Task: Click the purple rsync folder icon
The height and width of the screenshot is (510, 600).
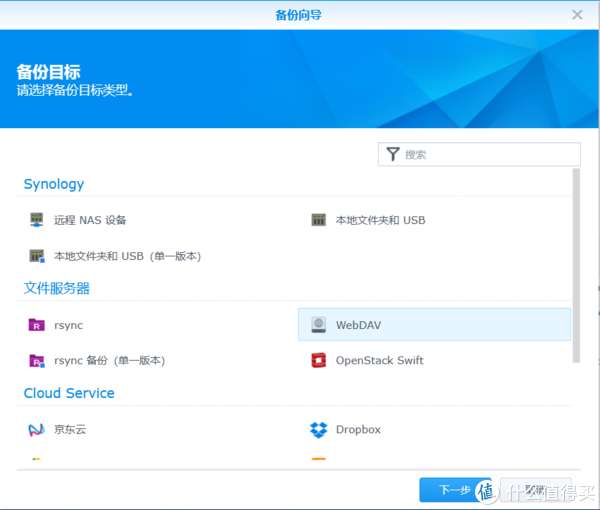Action: click(37, 325)
